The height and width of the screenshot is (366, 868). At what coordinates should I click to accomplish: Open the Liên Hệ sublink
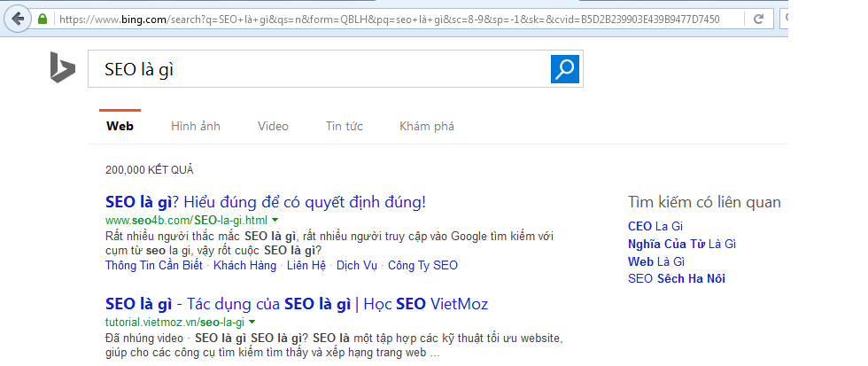pos(306,266)
